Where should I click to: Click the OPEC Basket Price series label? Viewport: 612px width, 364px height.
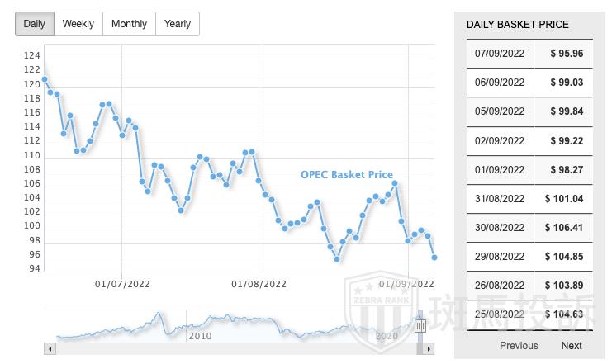346,175
